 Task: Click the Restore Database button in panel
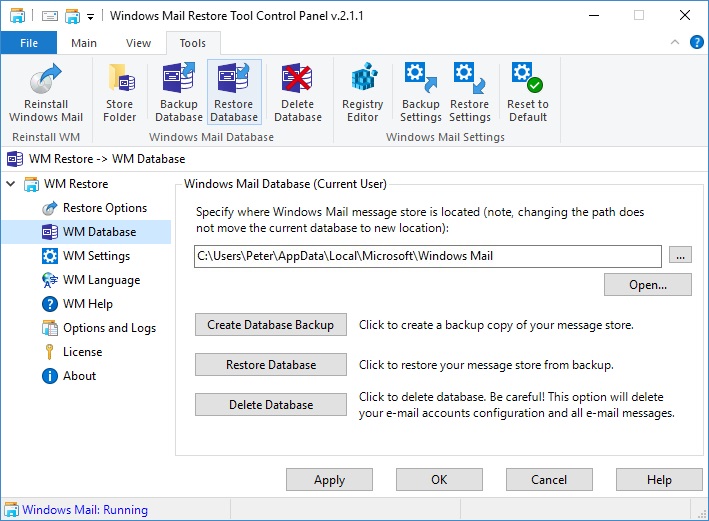(x=271, y=365)
